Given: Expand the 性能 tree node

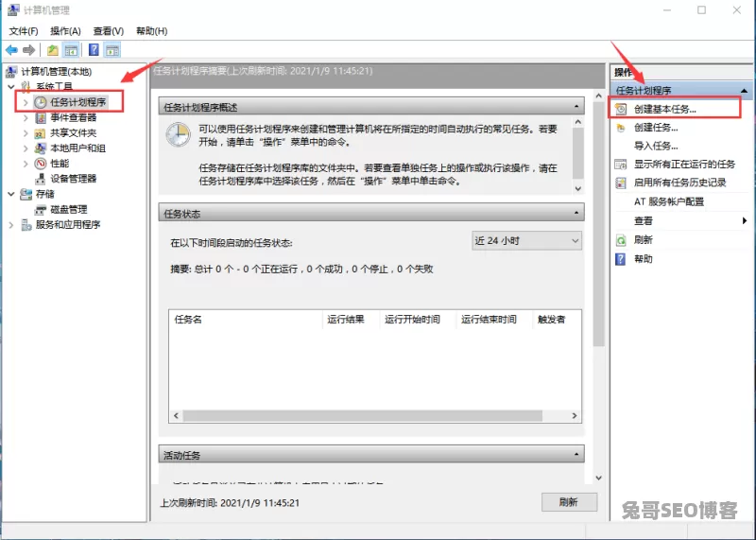Looking at the screenshot, I should coord(26,164).
